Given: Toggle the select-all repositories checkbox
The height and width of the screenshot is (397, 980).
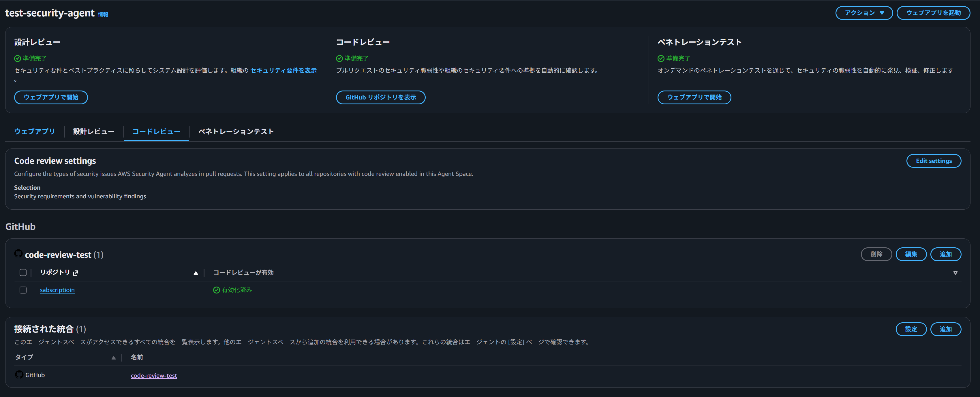Looking at the screenshot, I should [x=23, y=273].
